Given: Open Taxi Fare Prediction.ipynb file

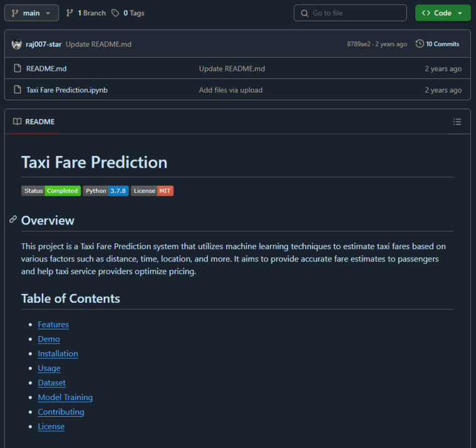Looking at the screenshot, I should [67, 90].
